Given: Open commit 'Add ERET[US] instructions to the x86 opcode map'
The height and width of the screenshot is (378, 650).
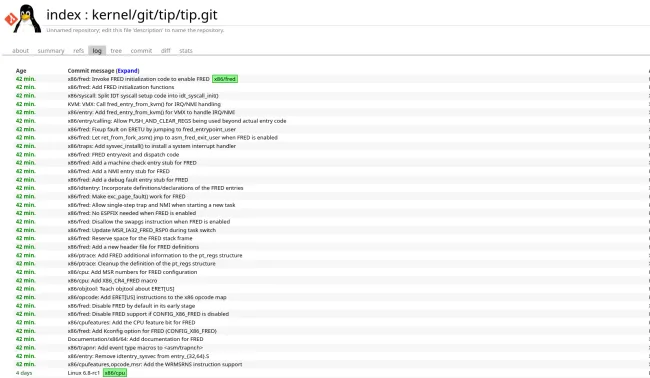Looking at the screenshot, I should click(147, 297).
